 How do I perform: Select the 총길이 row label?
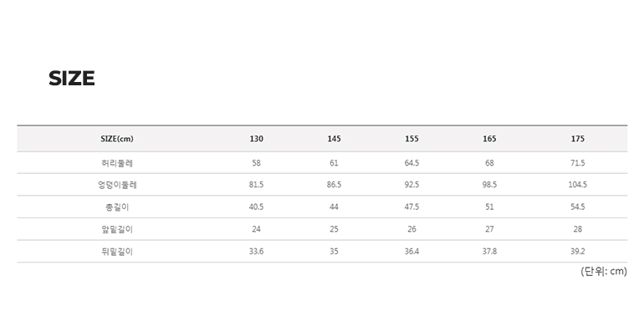(x=117, y=207)
